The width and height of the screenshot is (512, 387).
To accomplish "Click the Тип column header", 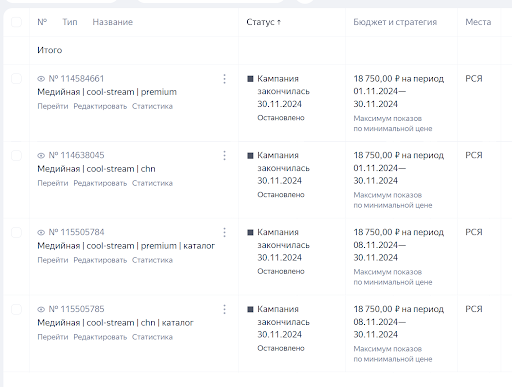I will 70,22.
